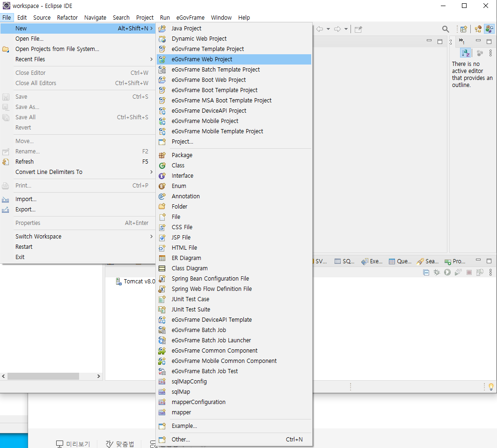This screenshot has height=448, width=497.
Task: Click the eGovFrame Mobile Project icon
Action: click(162, 121)
